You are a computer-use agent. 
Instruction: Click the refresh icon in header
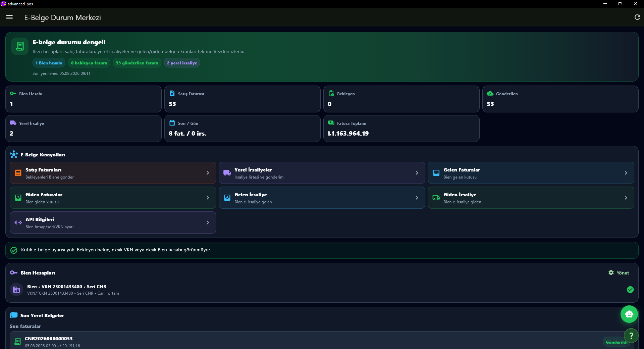[637, 17]
